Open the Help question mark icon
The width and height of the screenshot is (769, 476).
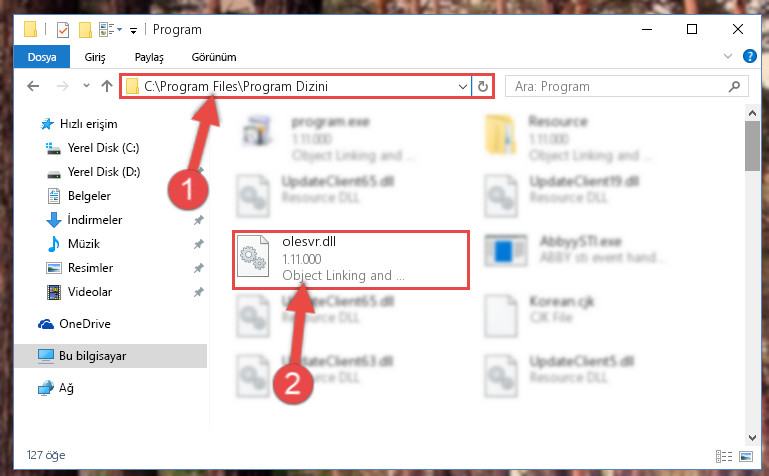[x=749, y=56]
